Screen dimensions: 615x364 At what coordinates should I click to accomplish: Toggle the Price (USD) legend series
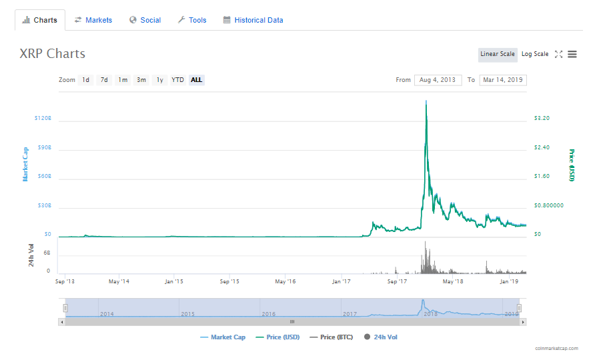[x=277, y=337]
